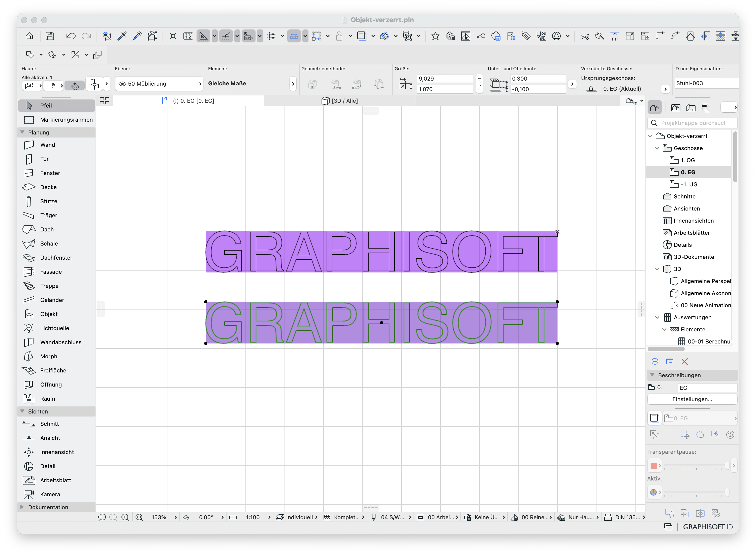756x555 pixels.
Task: Select the Pfeil arrow tool
Action: click(x=56, y=106)
